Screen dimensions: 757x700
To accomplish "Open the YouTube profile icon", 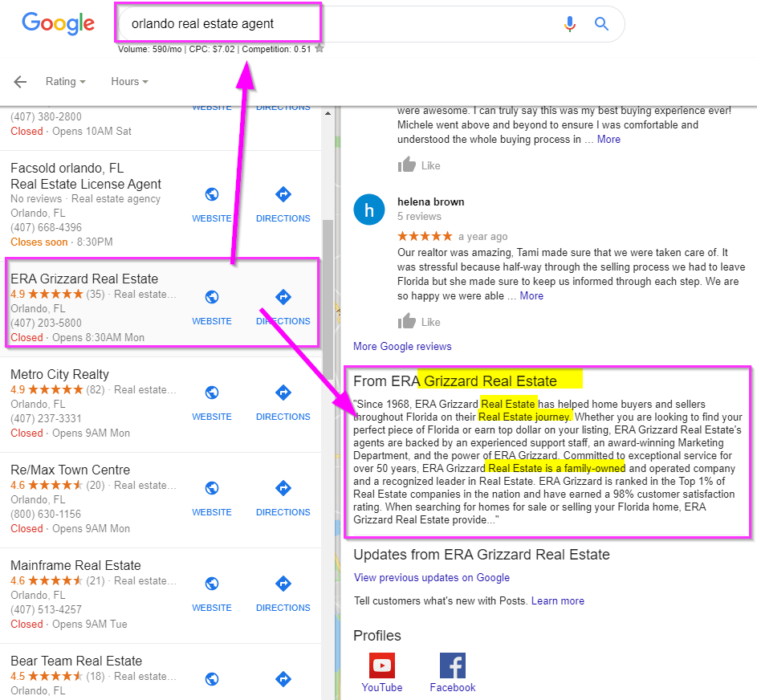I will [x=382, y=665].
